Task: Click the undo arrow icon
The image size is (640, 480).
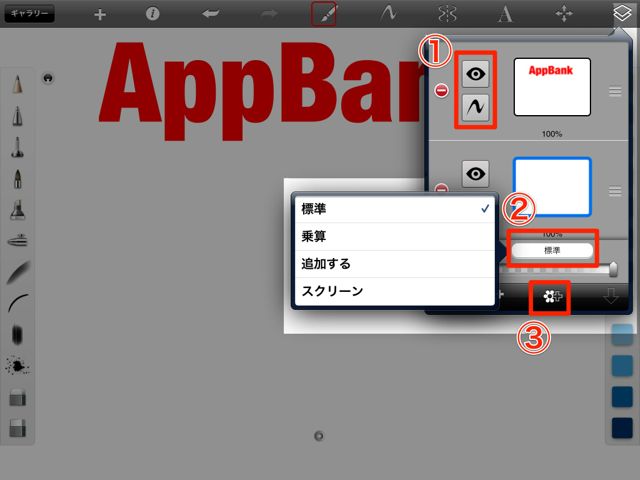Action: [210, 13]
